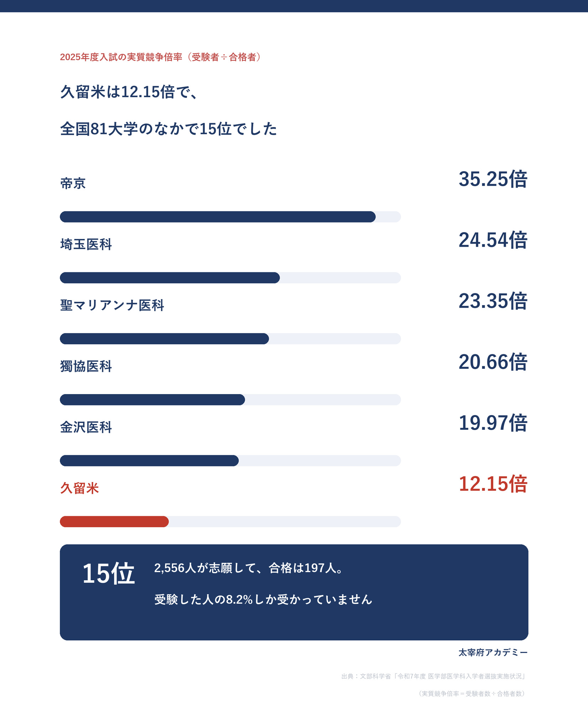The height and width of the screenshot is (712, 588).
Task: Click the red 12.15倍 value
Action: point(493,484)
